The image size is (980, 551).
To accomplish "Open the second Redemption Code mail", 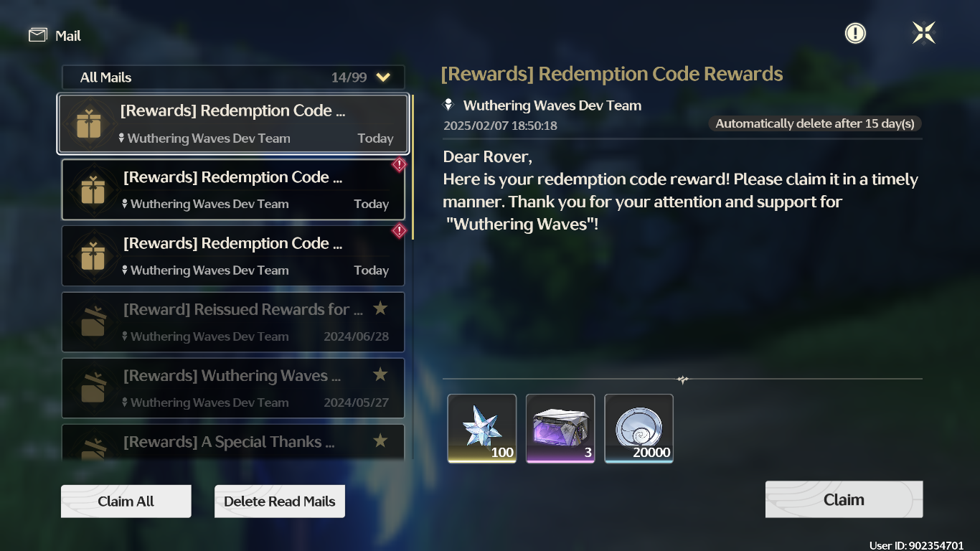I will [233, 189].
